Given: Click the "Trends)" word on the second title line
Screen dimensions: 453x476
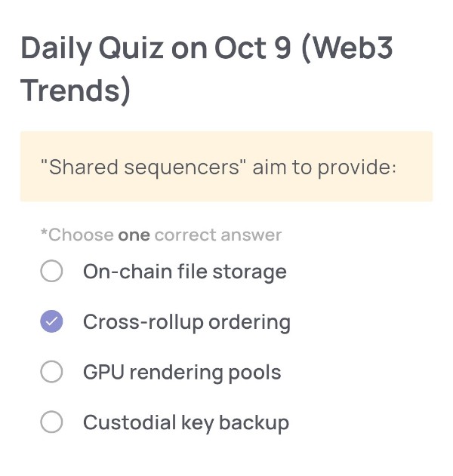Looking at the screenshot, I should (75, 91).
